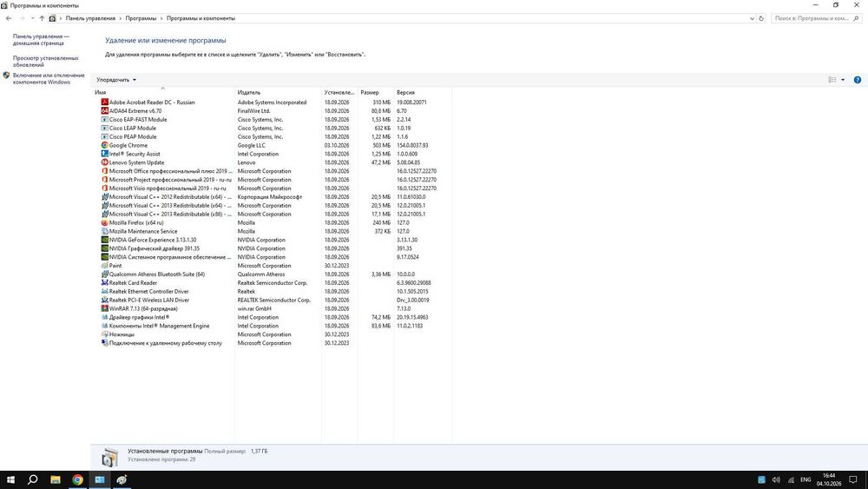This screenshot has width=868, height=489.
Task: Select Realtek Ethernet Controller Driver row
Action: tap(273, 291)
